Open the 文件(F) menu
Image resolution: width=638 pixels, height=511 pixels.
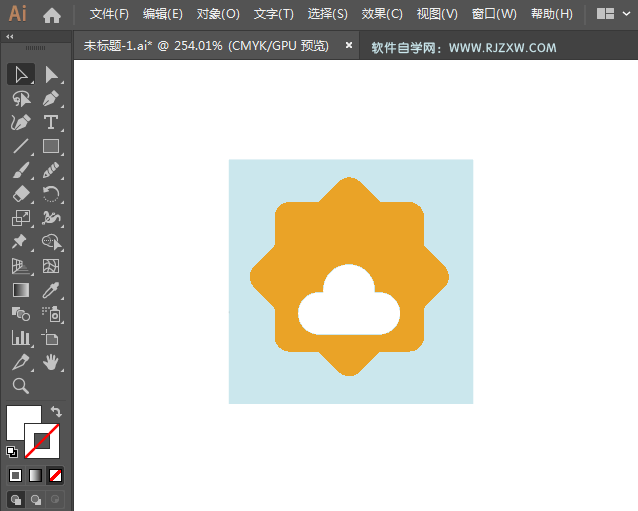(x=109, y=14)
